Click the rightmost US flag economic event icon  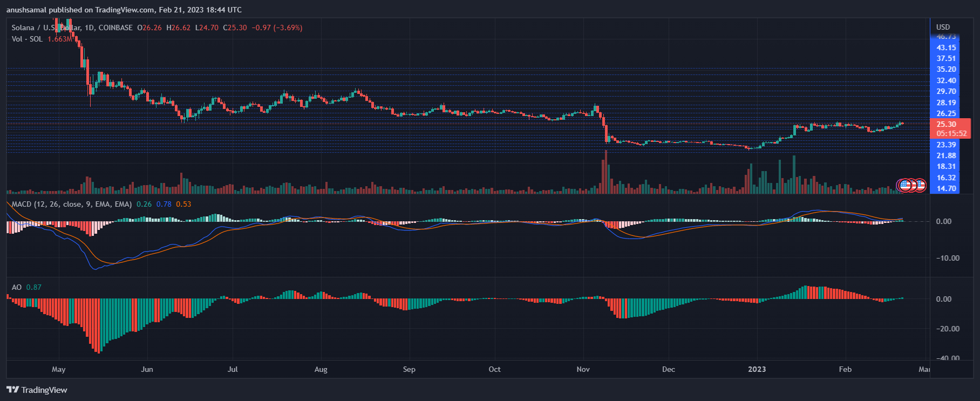click(x=920, y=186)
